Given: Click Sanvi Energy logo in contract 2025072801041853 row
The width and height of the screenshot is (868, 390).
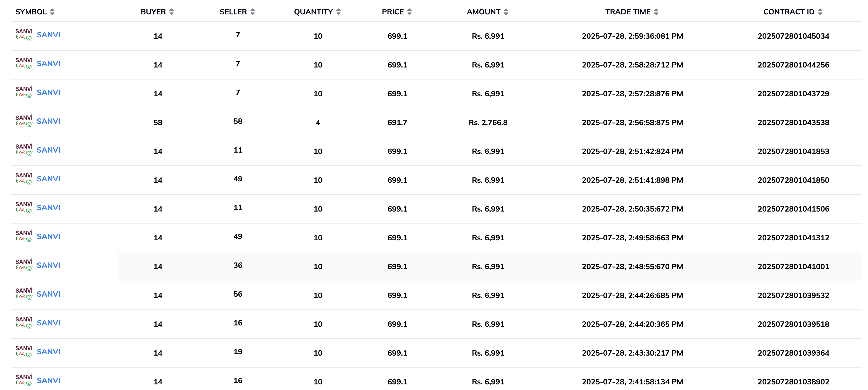Looking at the screenshot, I should [24, 150].
